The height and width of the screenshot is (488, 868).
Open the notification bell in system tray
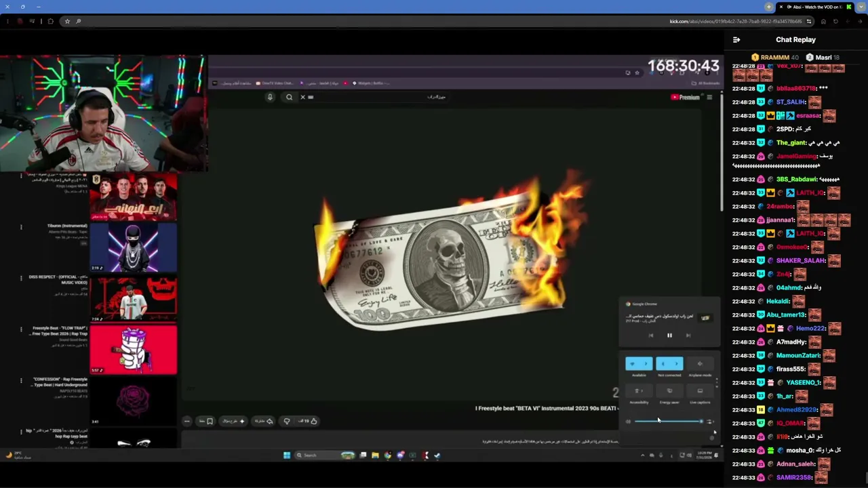716,455
